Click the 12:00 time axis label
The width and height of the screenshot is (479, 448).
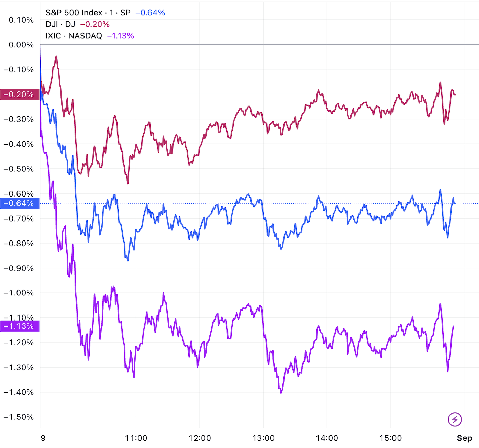coord(200,438)
